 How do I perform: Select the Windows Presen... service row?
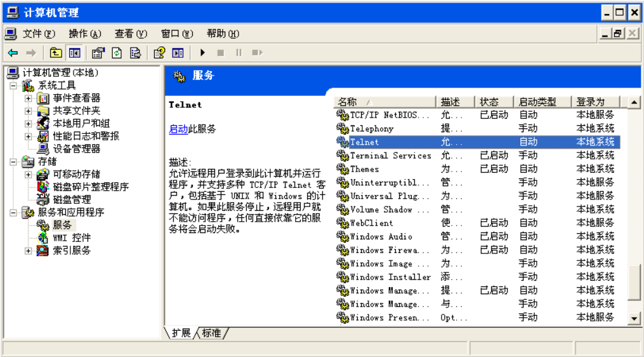[x=478, y=317]
